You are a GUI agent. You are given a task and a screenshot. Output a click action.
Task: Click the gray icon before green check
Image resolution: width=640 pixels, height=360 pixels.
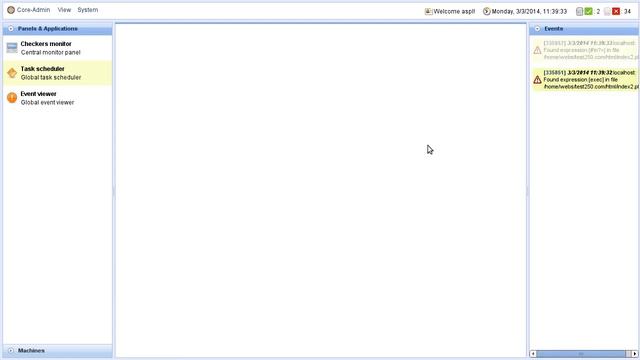tap(580, 11)
